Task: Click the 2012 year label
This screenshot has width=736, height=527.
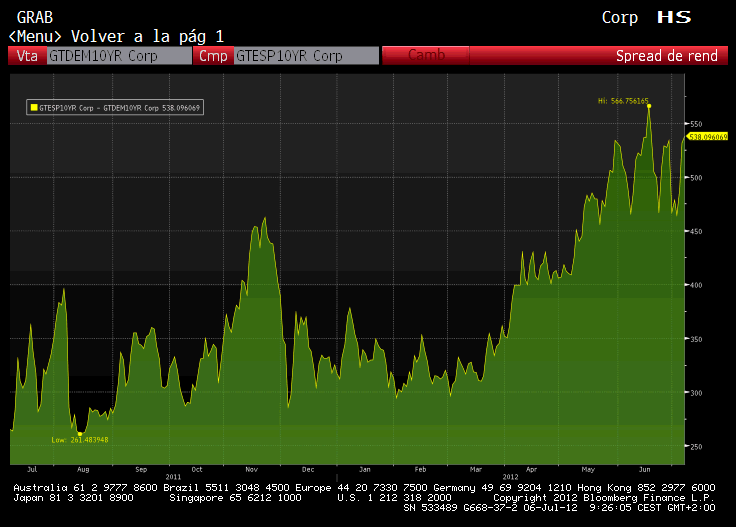Action: click(510, 477)
